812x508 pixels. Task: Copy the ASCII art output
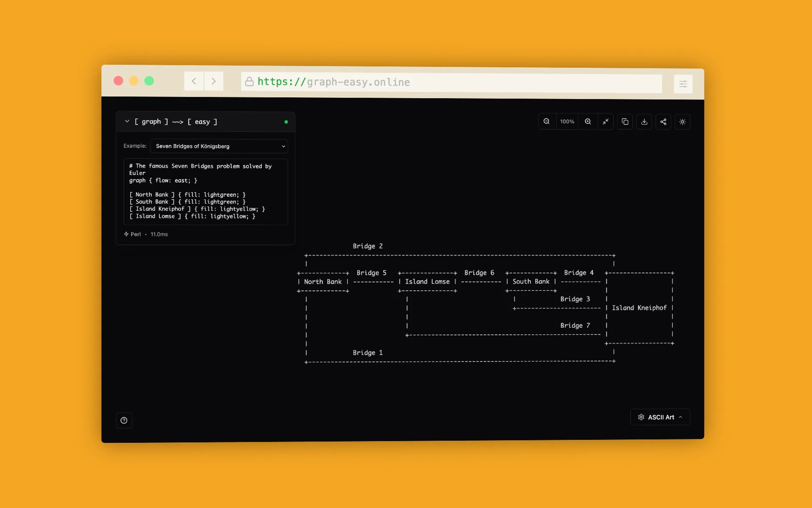pyautogui.click(x=625, y=121)
